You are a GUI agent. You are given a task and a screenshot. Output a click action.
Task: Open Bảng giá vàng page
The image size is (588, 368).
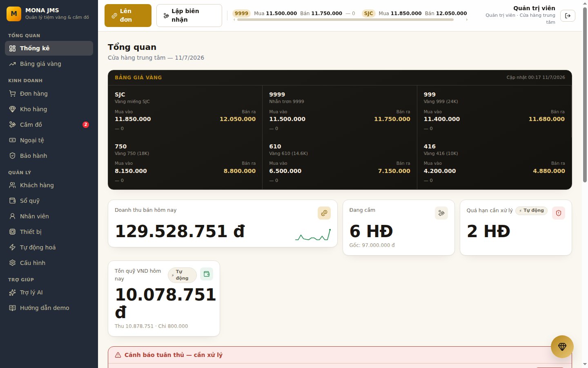49,64
